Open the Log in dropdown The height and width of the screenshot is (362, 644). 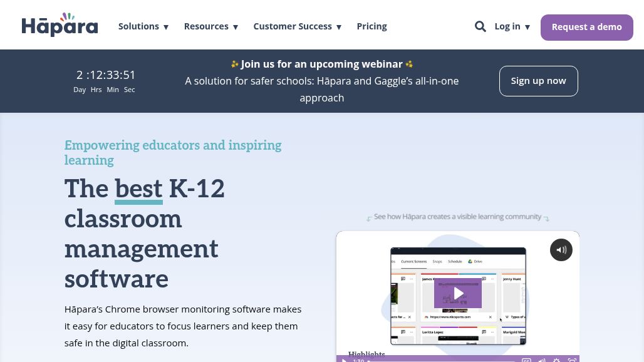[512, 27]
